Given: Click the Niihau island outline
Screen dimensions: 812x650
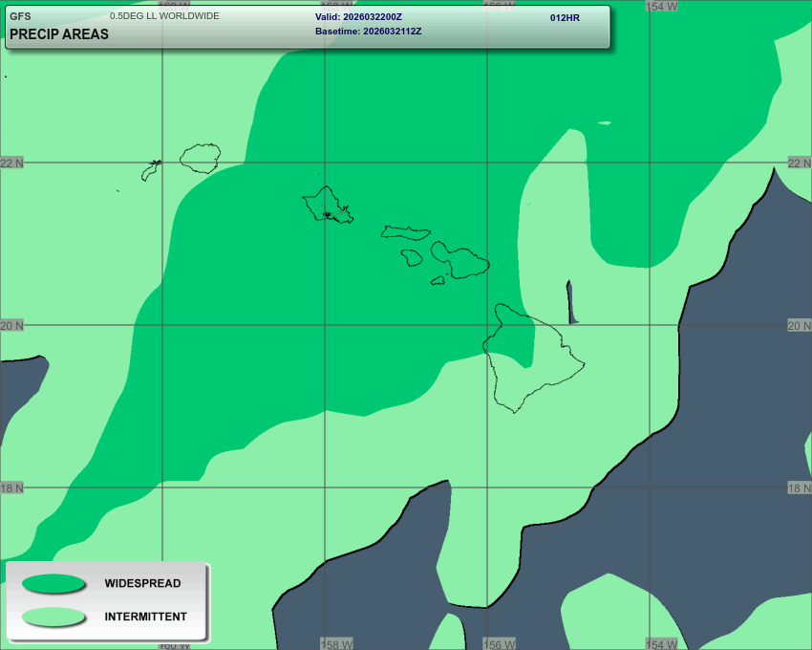Looking at the screenshot, I should point(150,172).
